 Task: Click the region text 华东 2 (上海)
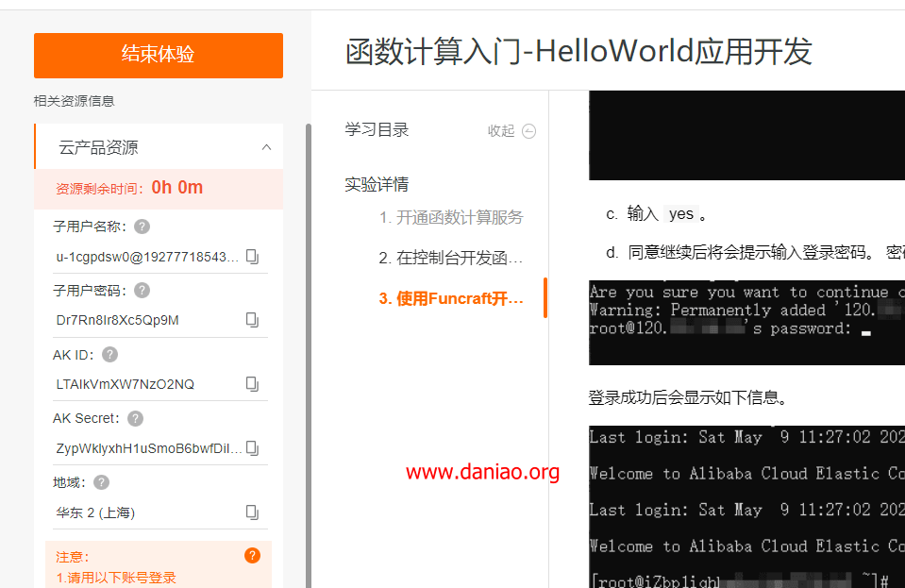tap(95, 512)
